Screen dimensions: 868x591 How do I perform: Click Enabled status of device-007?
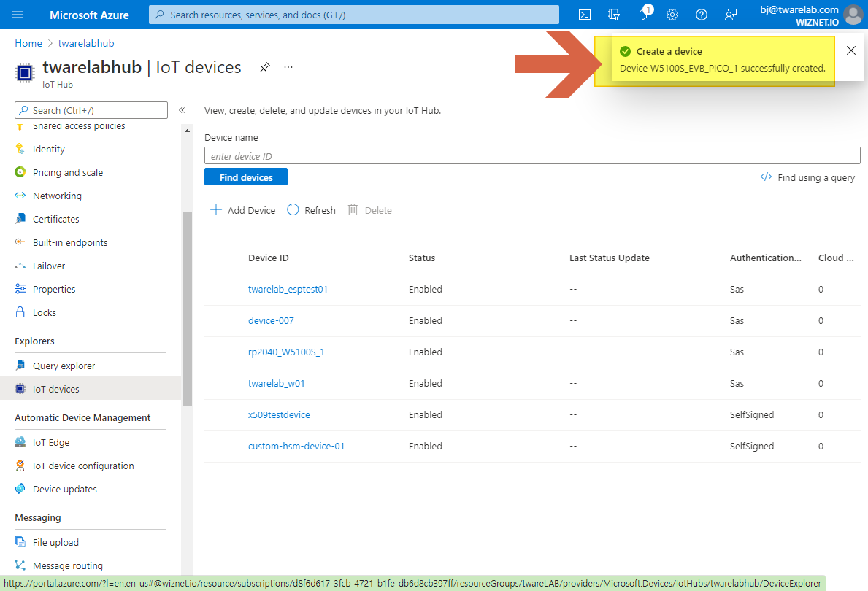point(425,321)
